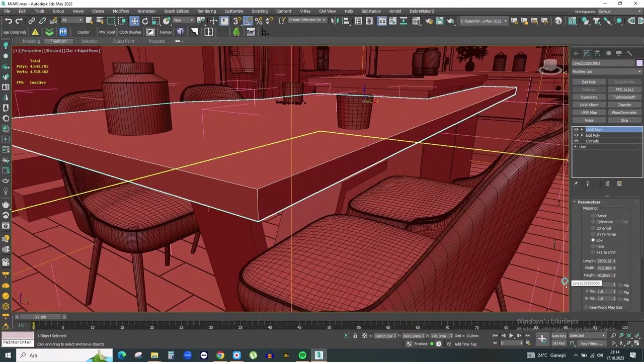The width and height of the screenshot is (644, 362).
Task: Click the Undo arrow icon
Action: 8,21
